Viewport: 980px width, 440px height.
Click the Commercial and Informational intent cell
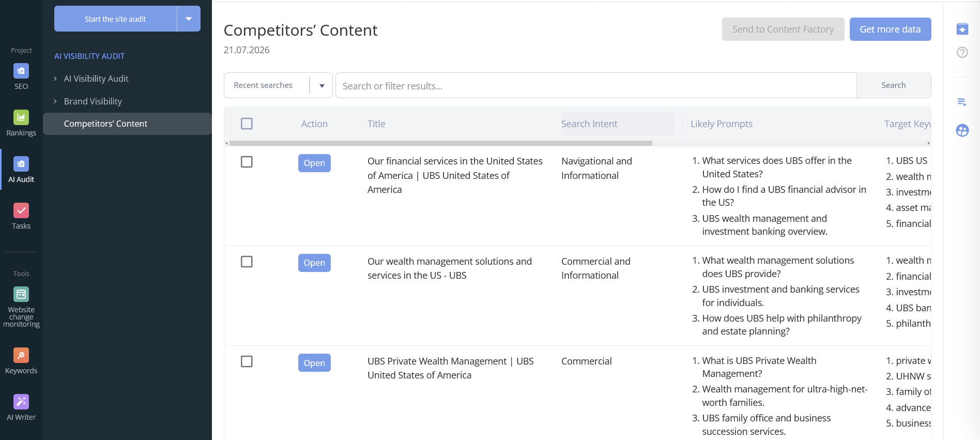pos(596,268)
